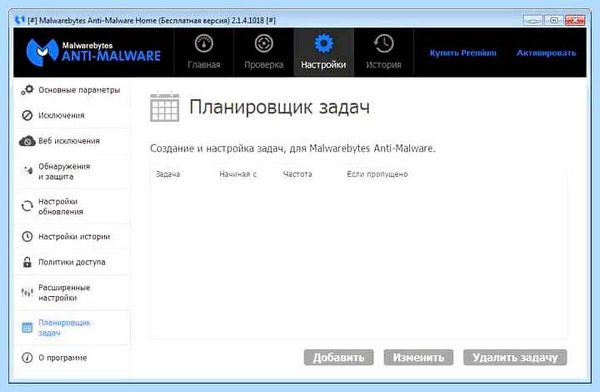The image size is (600, 392).
Task: Click the blue gear Настройки icon
Action: (x=324, y=44)
